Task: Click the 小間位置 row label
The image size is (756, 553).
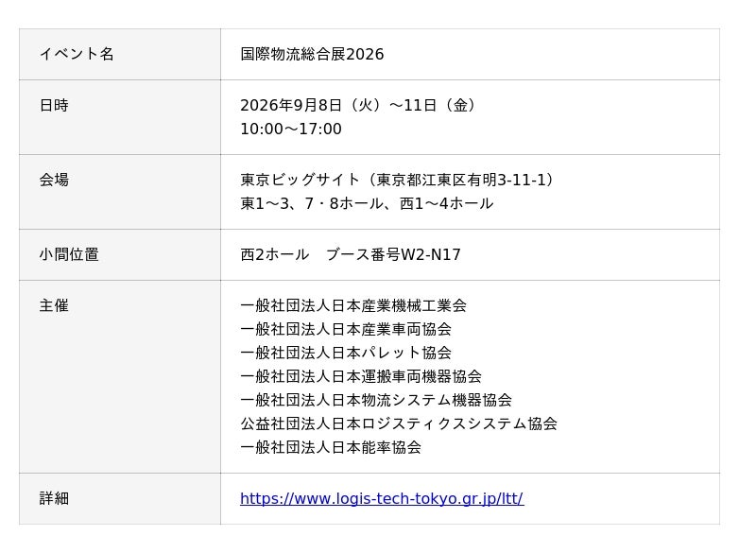Action: tap(69, 254)
